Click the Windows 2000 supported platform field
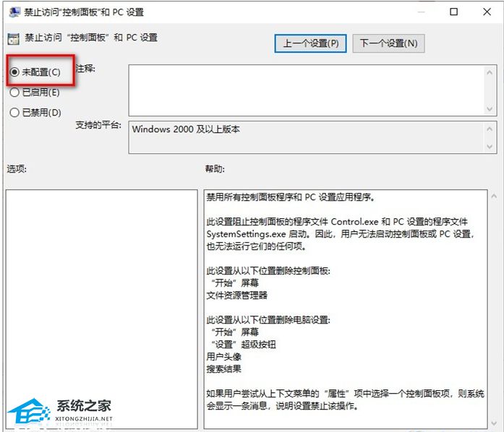The width and height of the screenshot is (504, 432). 304,137
